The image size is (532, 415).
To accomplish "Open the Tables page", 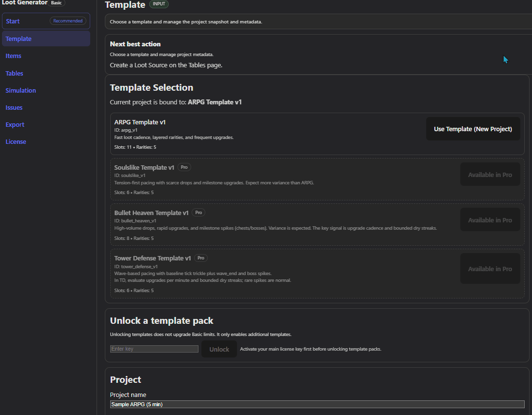I will (x=15, y=73).
